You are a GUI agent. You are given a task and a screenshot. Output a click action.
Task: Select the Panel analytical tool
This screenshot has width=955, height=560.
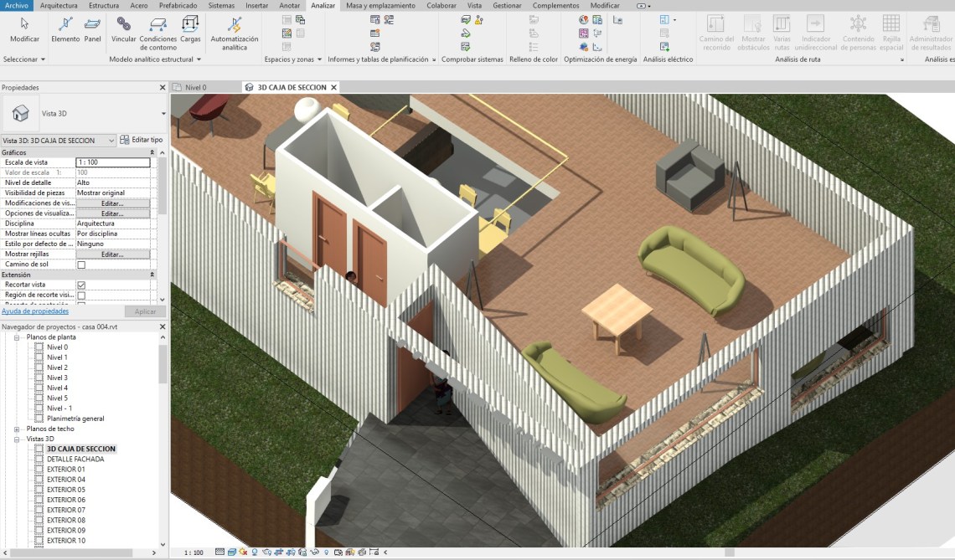click(92, 24)
